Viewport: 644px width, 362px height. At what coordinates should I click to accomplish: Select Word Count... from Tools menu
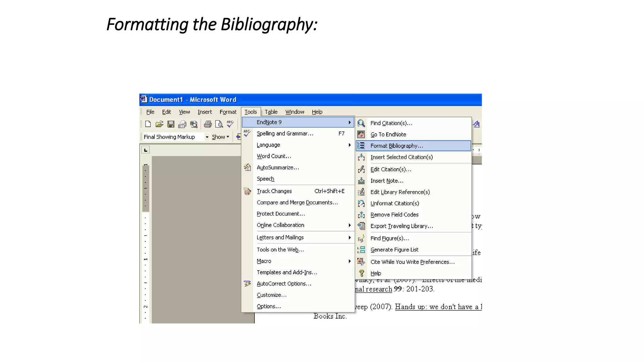tap(298, 156)
